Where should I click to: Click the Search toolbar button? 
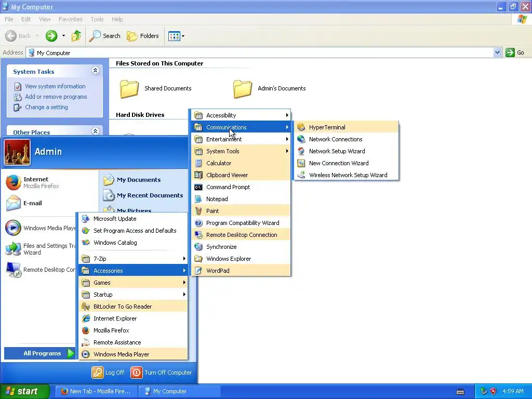[104, 36]
